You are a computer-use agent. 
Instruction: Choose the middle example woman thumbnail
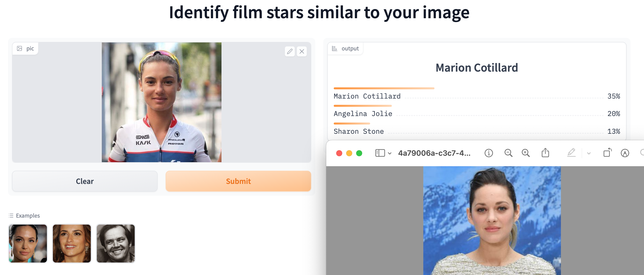click(72, 243)
